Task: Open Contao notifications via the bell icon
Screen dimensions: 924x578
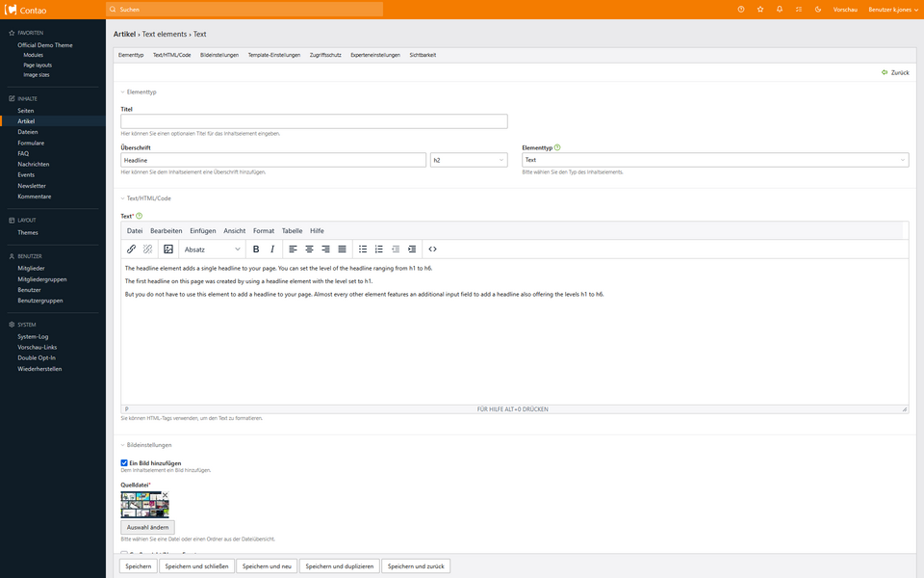Action: 780,9
